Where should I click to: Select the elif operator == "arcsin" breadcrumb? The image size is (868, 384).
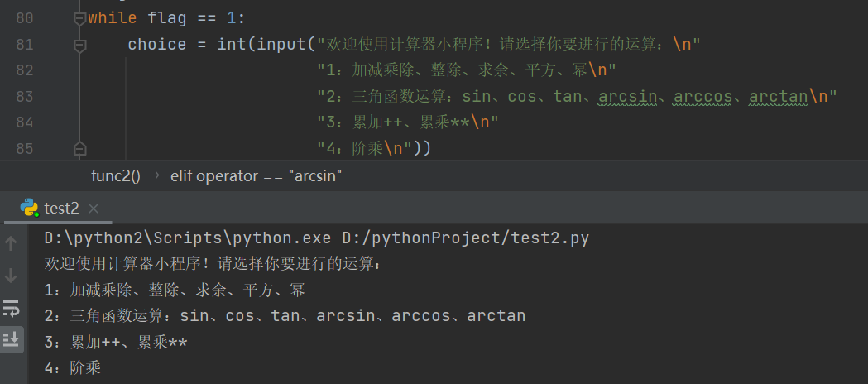coord(256,175)
